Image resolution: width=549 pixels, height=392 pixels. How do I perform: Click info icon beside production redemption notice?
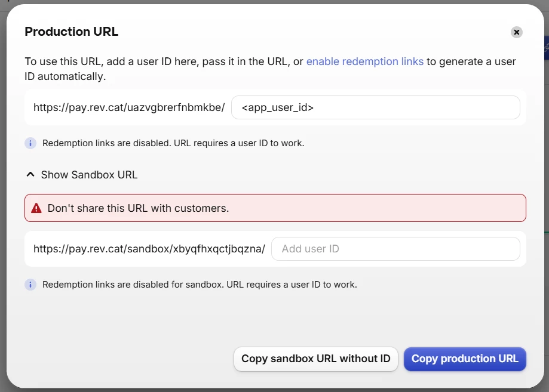pos(30,143)
